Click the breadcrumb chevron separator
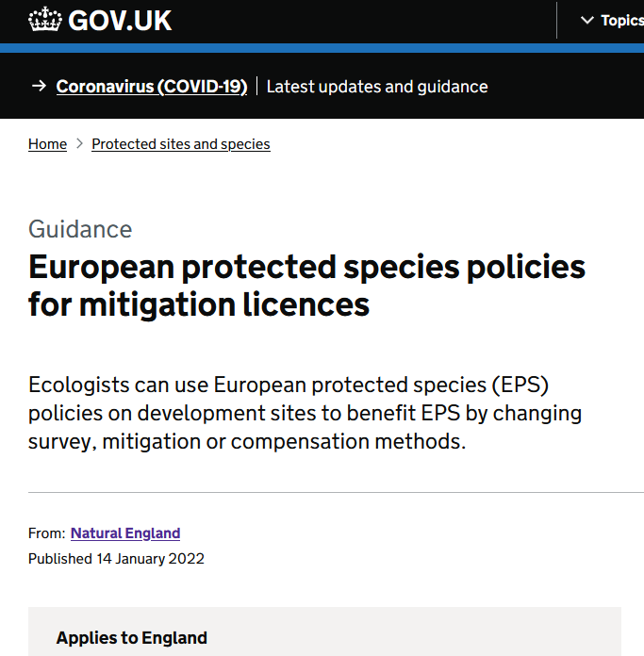Screen dimensions: 644x656 click(x=79, y=144)
